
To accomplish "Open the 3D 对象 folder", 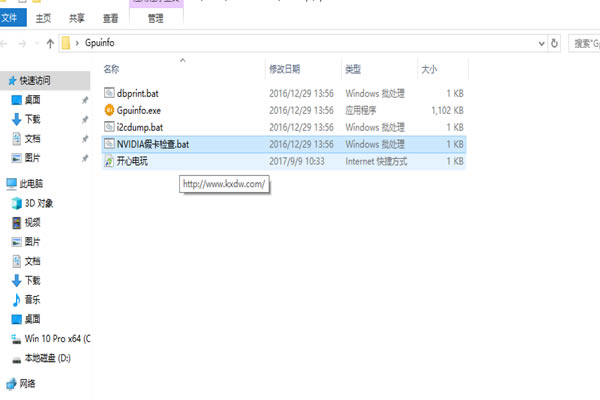I will 39,203.
